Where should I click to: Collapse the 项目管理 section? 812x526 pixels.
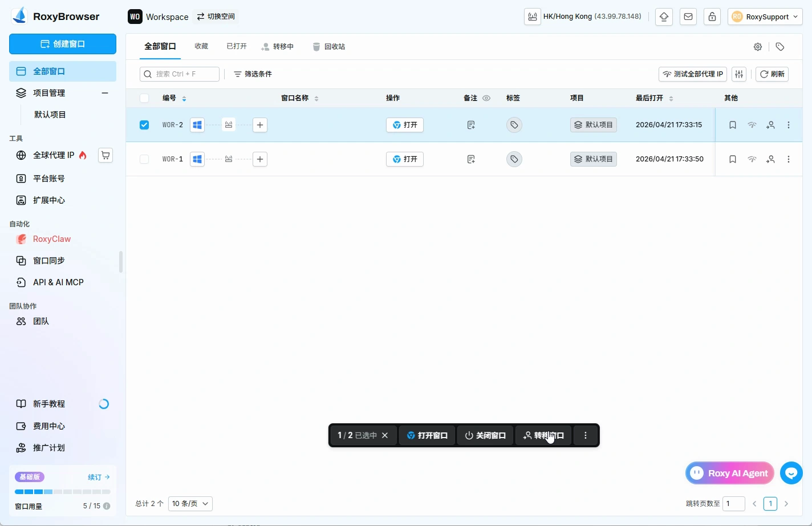(x=105, y=93)
